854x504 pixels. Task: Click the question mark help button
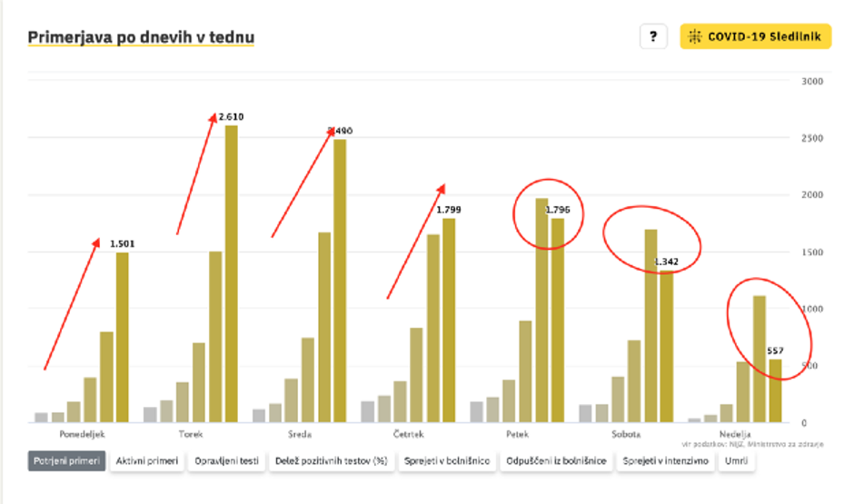pyautogui.click(x=653, y=36)
